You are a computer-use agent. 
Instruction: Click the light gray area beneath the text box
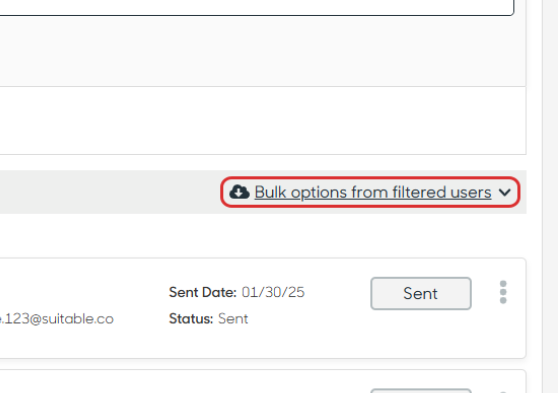[263, 51]
